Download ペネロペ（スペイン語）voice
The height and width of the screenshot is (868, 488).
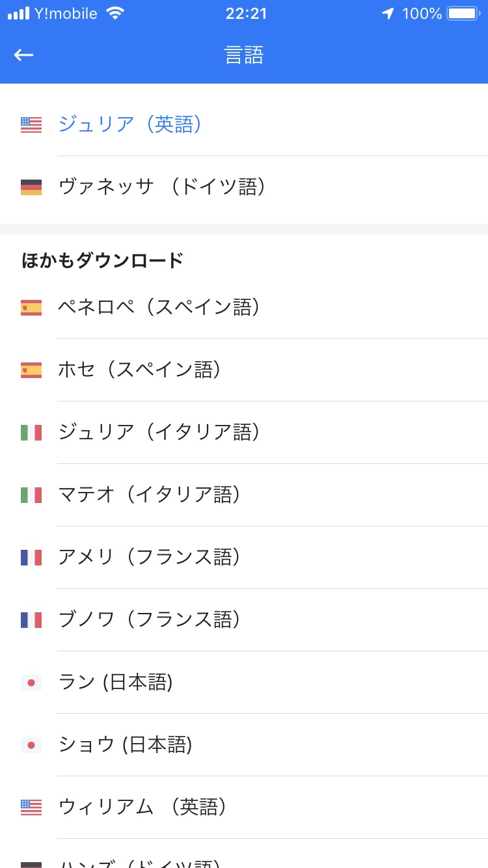coord(159,307)
